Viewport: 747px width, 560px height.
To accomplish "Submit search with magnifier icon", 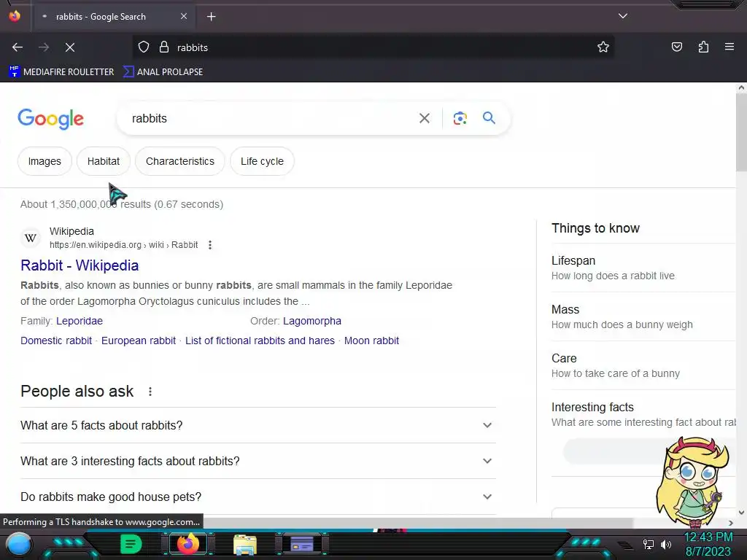I will (489, 117).
